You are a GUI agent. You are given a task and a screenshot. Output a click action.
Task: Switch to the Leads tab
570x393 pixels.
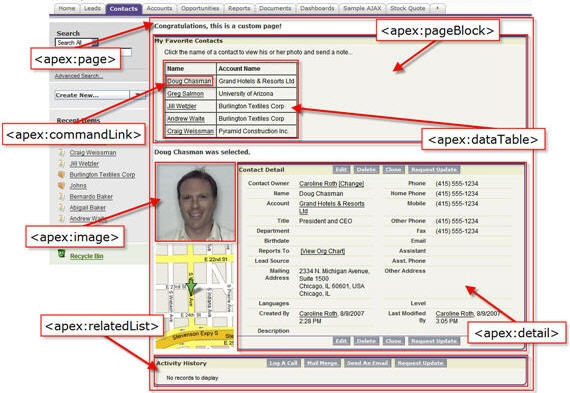pyautogui.click(x=92, y=8)
